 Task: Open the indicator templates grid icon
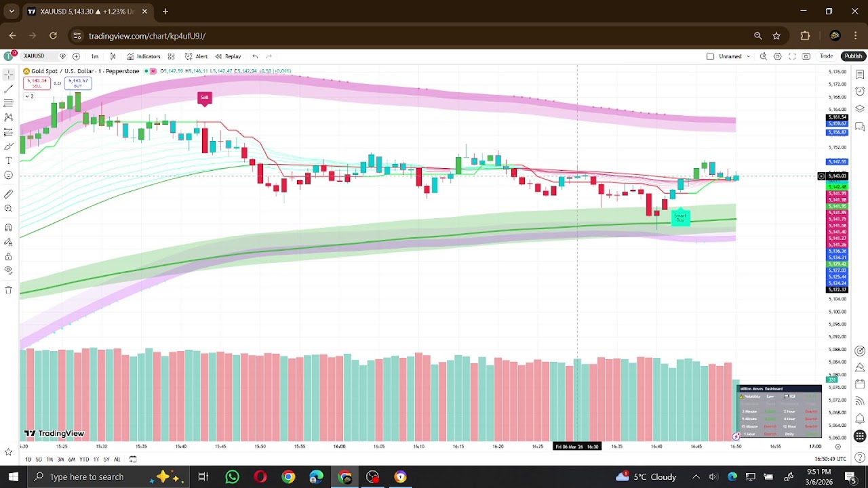(x=172, y=56)
